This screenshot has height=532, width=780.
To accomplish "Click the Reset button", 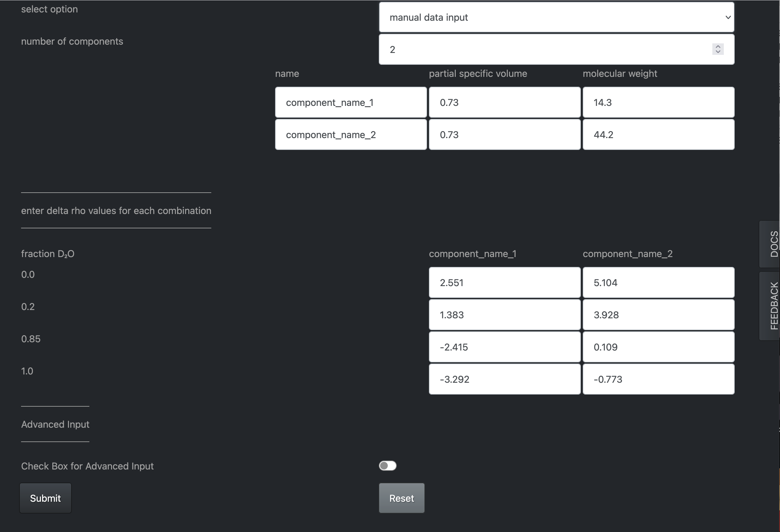I will pos(402,498).
